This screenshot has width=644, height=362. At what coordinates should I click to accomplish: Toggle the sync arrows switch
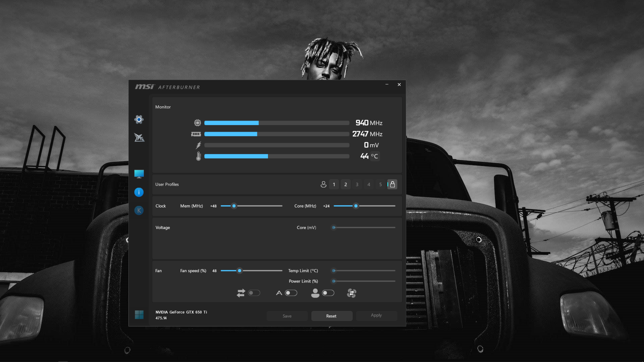coord(254,293)
